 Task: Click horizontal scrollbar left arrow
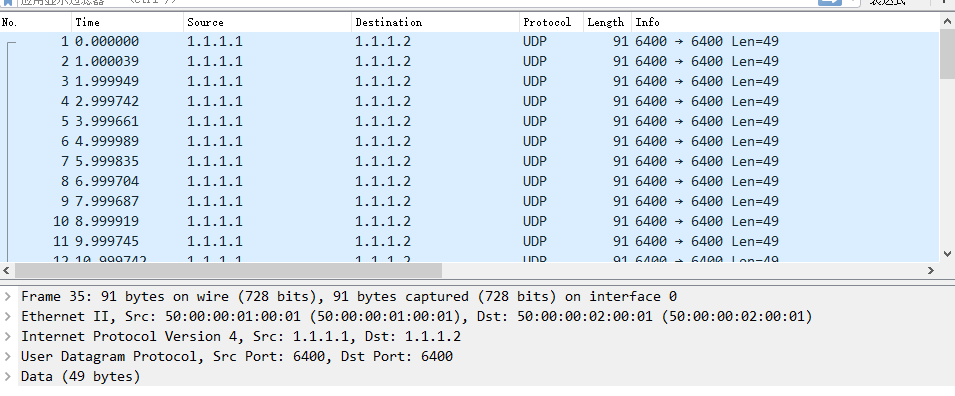6,270
